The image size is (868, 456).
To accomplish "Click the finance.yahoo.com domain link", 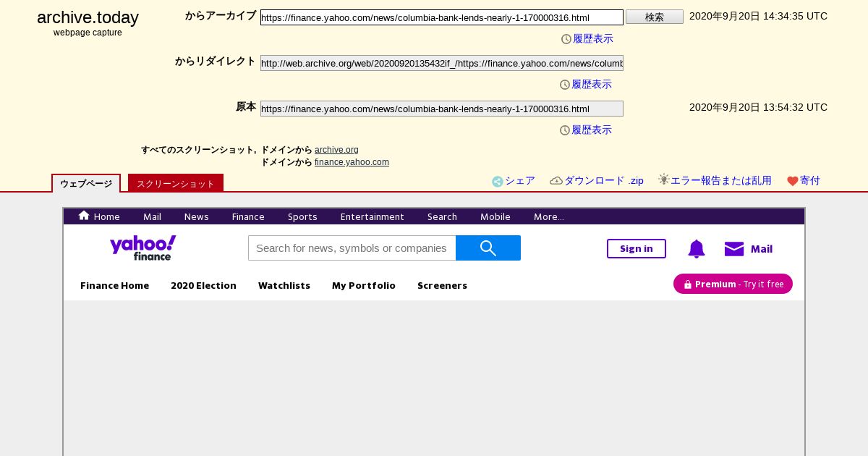I will point(352,162).
